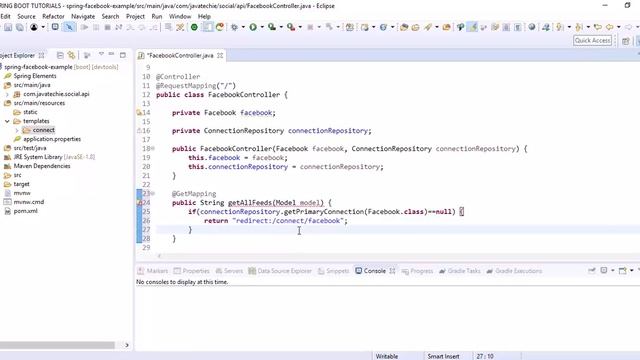
Task: Click the Save All toolbar icon
Action: tap(19, 27)
